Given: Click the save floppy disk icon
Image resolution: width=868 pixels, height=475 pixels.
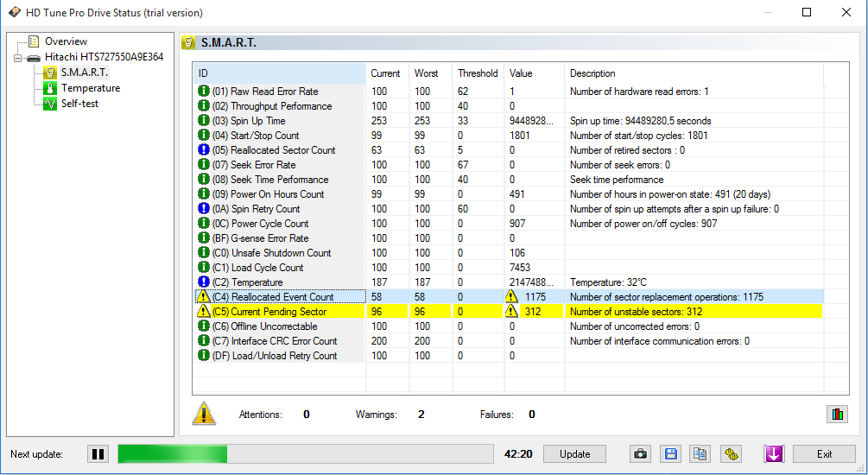Looking at the screenshot, I should (671, 454).
